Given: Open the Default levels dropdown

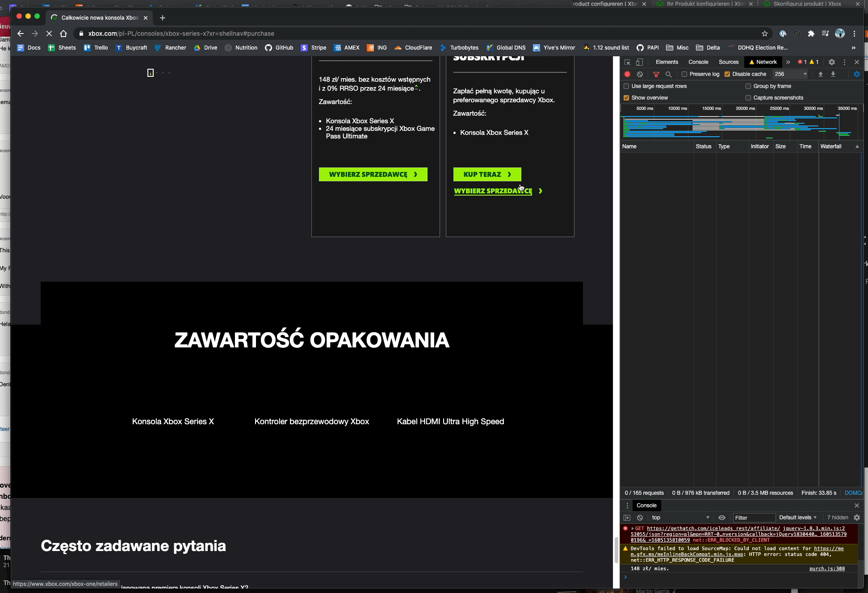Looking at the screenshot, I should pos(798,518).
